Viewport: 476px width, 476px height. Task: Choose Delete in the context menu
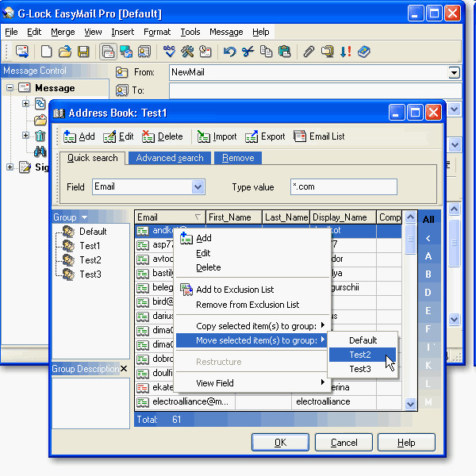coord(251,267)
